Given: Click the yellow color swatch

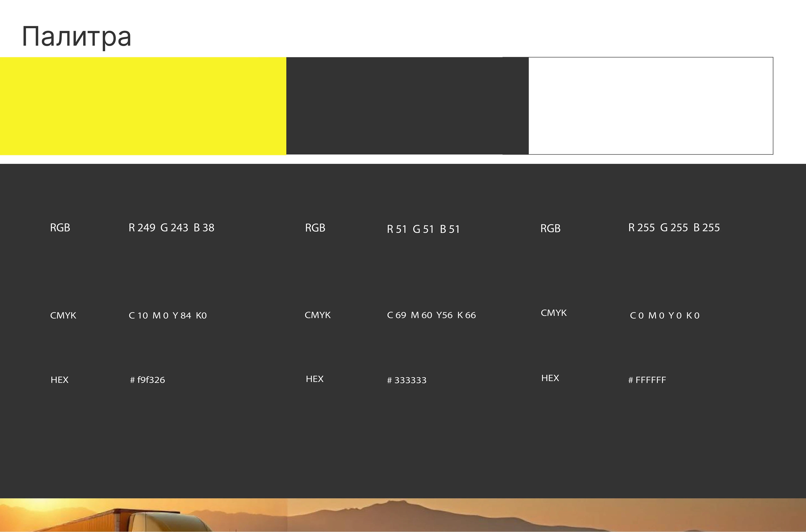Looking at the screenshot, I should [x=143, y=106].
